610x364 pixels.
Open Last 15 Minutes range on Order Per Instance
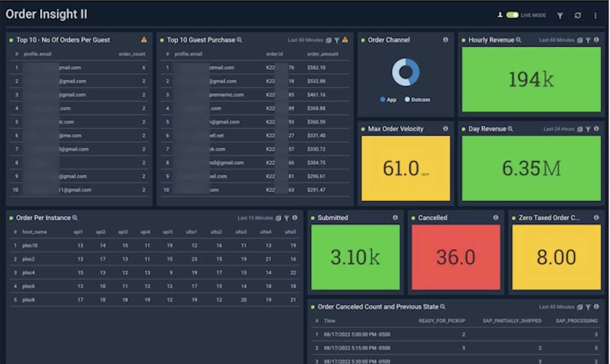[x=255, y=218]
